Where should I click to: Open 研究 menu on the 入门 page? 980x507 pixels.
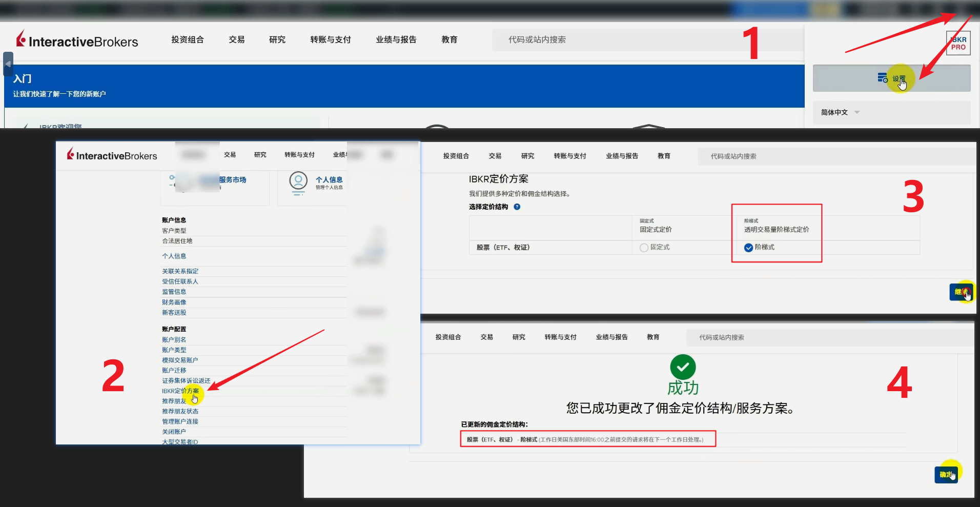(277, 39)
